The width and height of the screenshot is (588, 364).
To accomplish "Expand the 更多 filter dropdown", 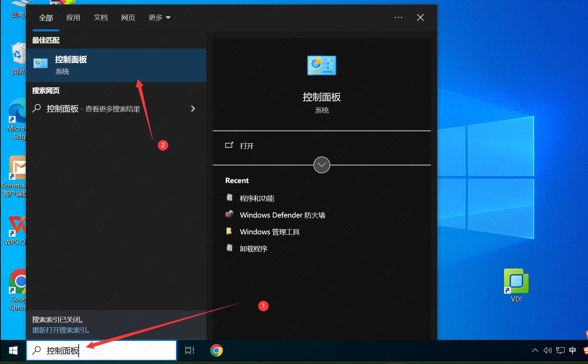I will (x=159, y=17).
